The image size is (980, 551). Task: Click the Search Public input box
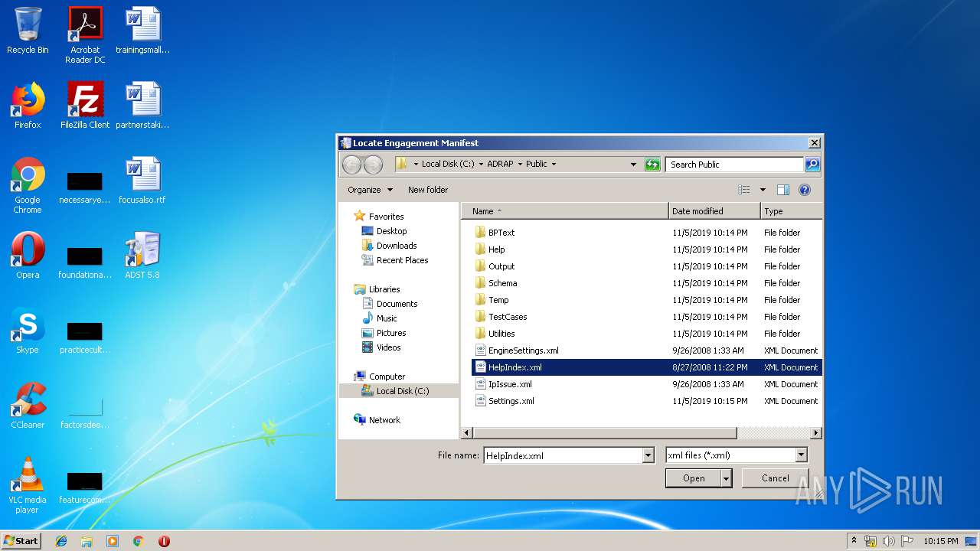[735, 165]
